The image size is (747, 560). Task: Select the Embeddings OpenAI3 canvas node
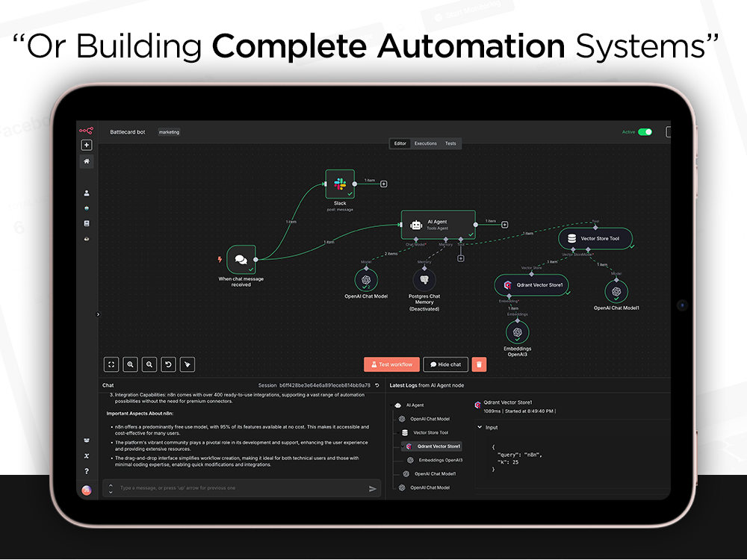518,332
